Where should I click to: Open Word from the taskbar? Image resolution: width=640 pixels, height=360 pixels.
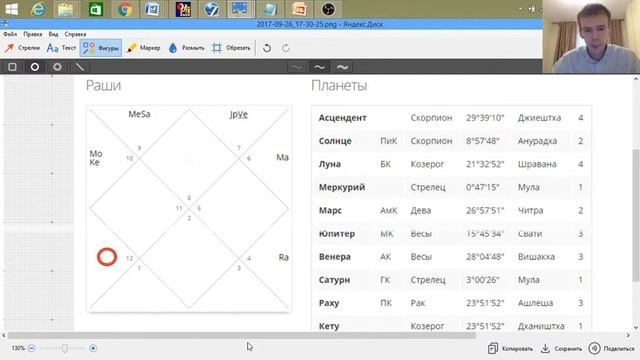152,9
